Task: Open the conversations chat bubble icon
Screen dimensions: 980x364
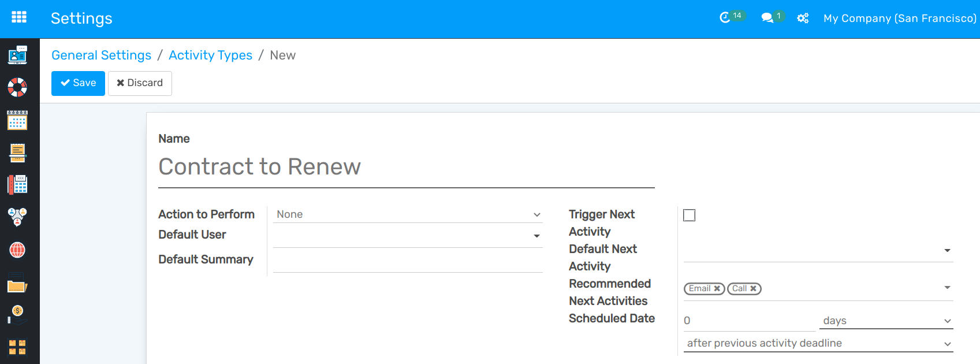Action: pos(772,17)
